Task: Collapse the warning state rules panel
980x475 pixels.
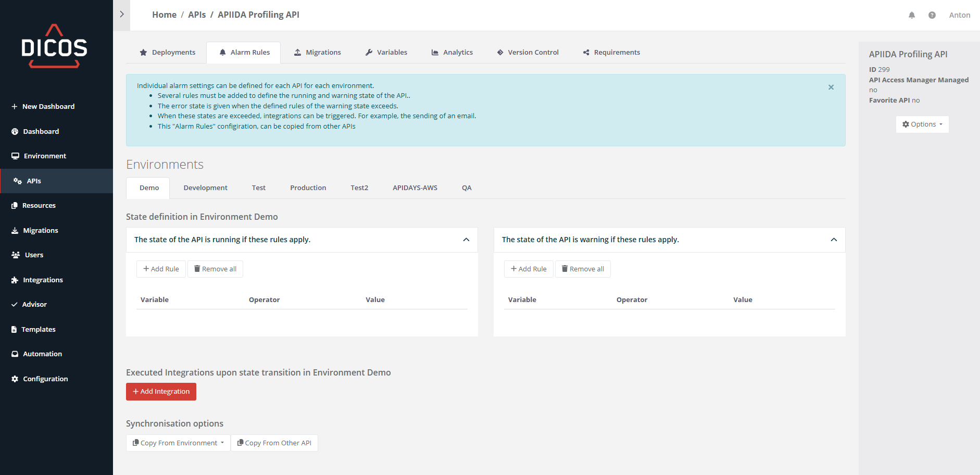Action: click(833, 240)
